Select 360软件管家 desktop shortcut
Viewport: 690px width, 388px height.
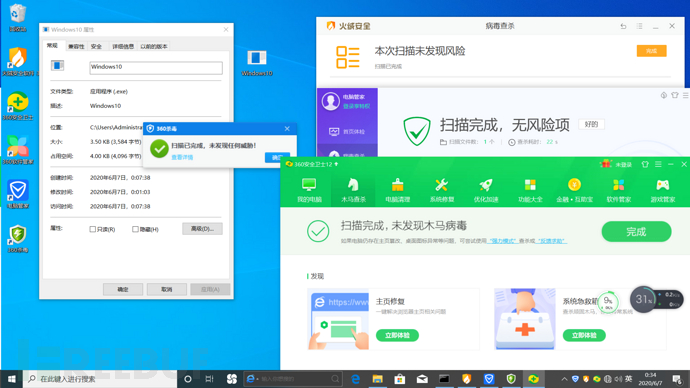tap(18, 150)
